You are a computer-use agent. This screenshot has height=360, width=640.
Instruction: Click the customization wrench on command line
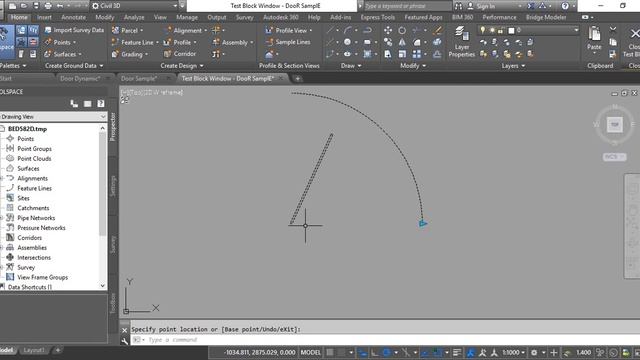124,341
